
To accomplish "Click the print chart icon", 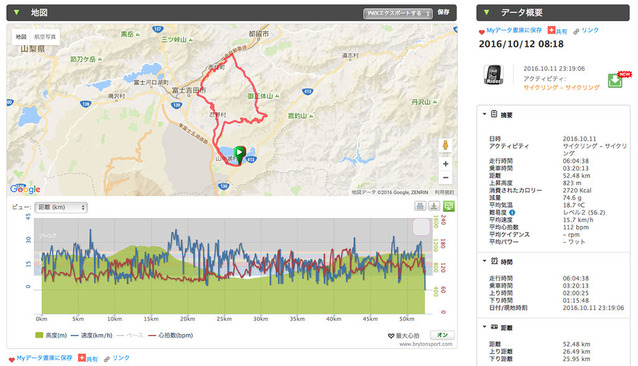I will 420,206.
